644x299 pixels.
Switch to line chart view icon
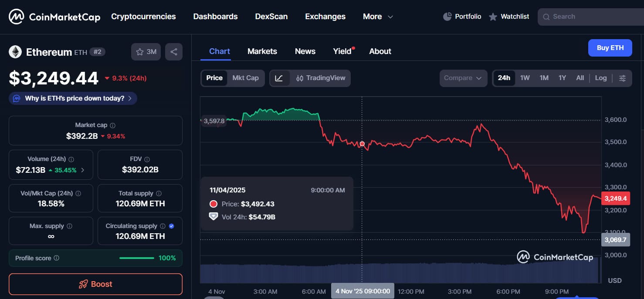[279, 78]
